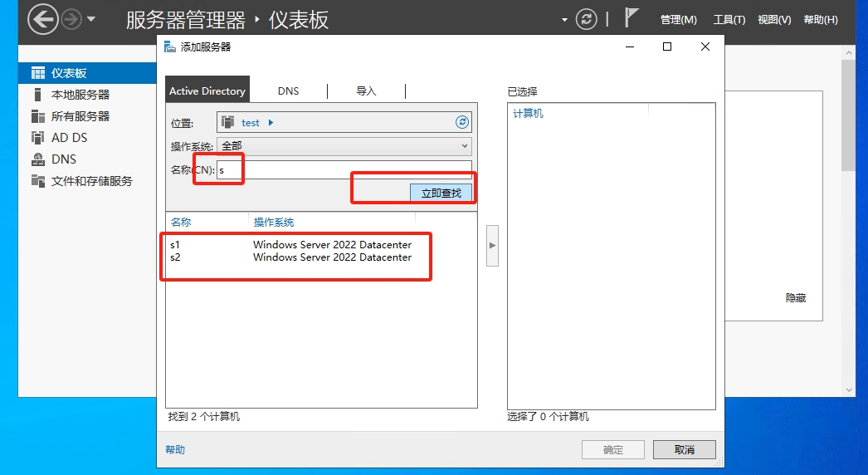868x475 pixels.
Task: Click the 本地服务器 server icon
Action: 37,95
